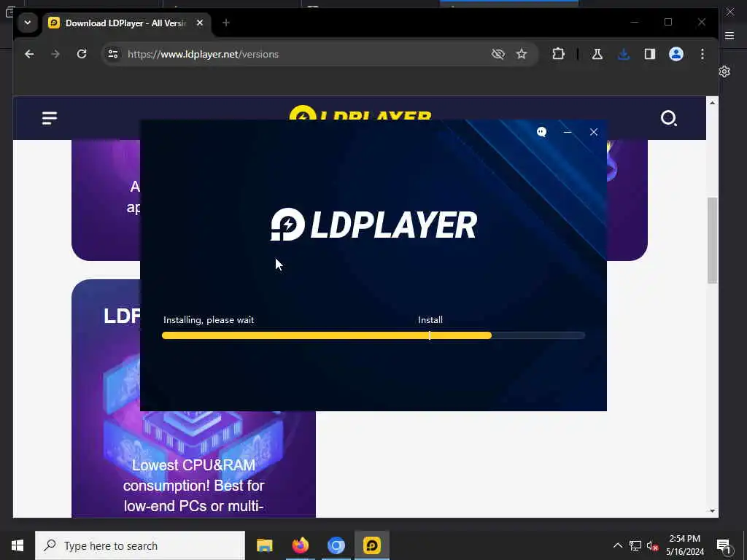The image size is (747, 560).
Task: Click the 'Installing, please wait' text
Action: 209,320
